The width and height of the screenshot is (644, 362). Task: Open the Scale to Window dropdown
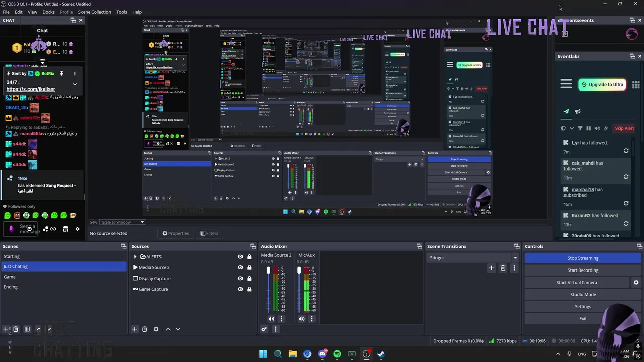coord(122,222)
